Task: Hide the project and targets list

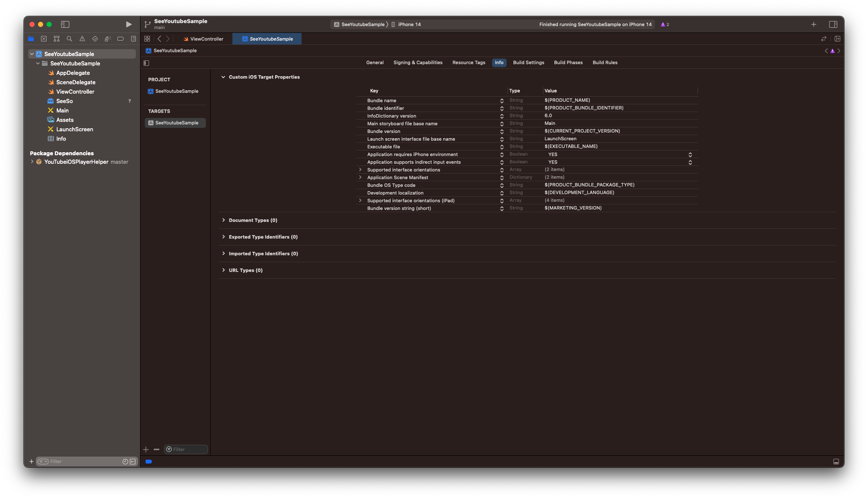Action: point(147,63)
